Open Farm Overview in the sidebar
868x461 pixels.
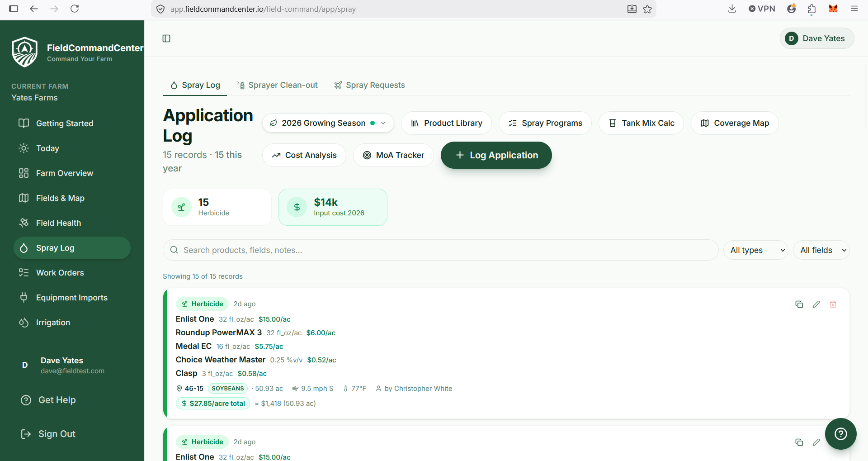(x=72, y=173)
